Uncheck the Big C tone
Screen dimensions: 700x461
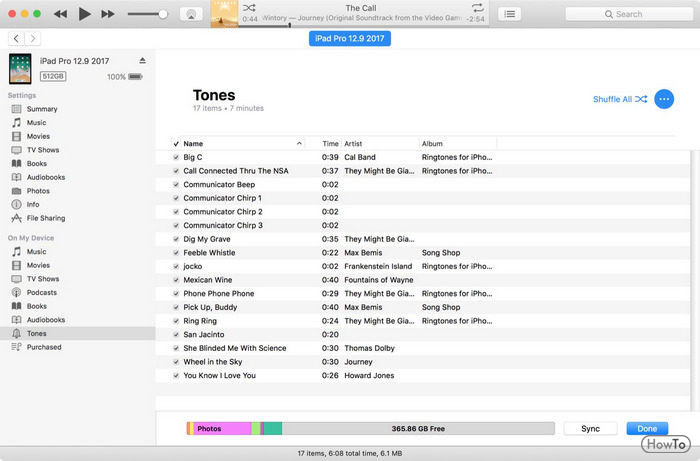(176, 157)
